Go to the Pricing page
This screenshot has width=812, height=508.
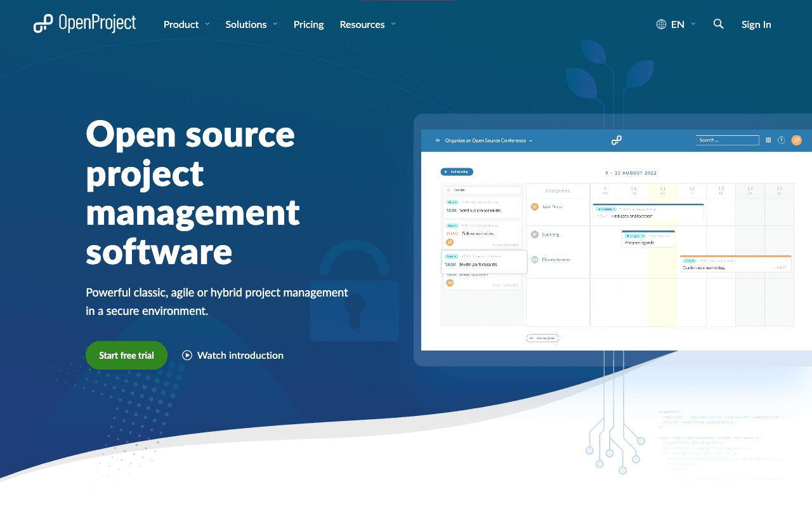[x=308, y=24]
